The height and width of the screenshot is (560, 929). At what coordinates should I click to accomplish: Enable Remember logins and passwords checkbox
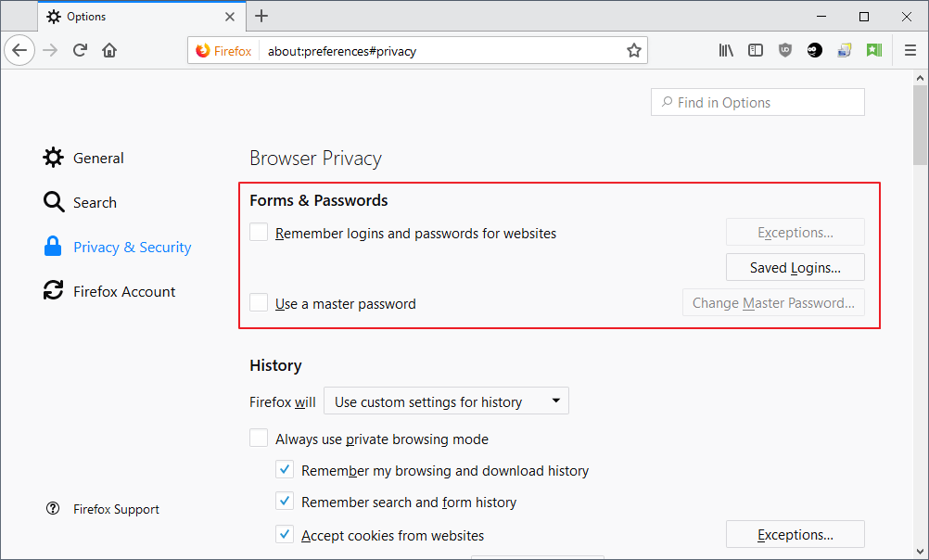[x=259, y=233]
